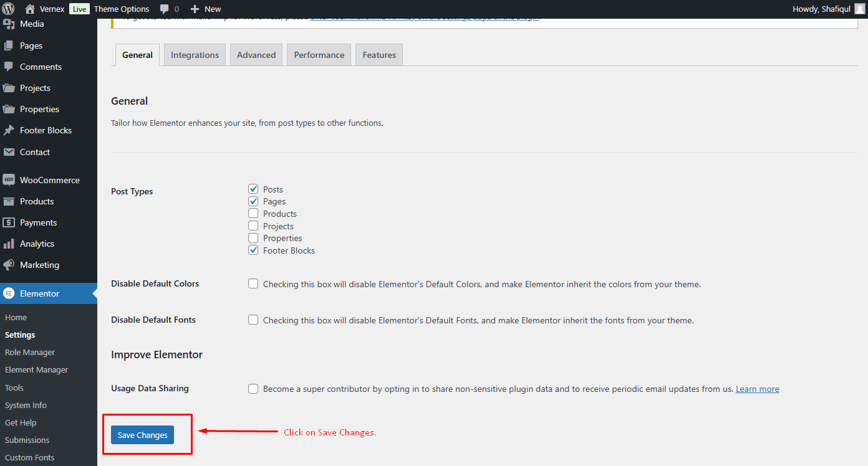Uncheck the Posts post type
This screenshot has height=466, width=868.
[253, 189]
